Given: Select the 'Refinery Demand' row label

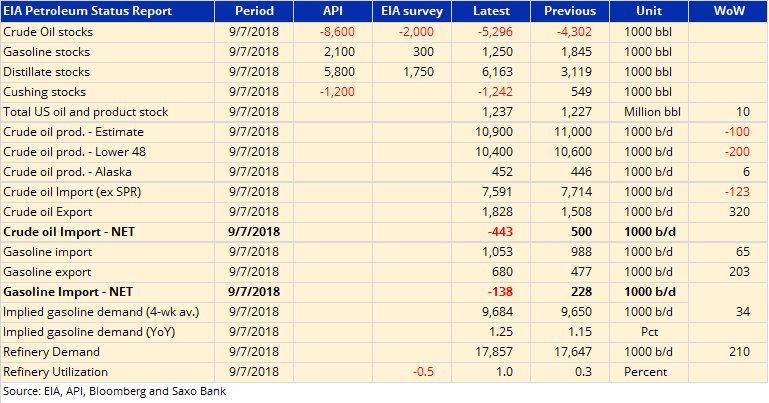Looking at the screenshot, I should tap(51, 352).
